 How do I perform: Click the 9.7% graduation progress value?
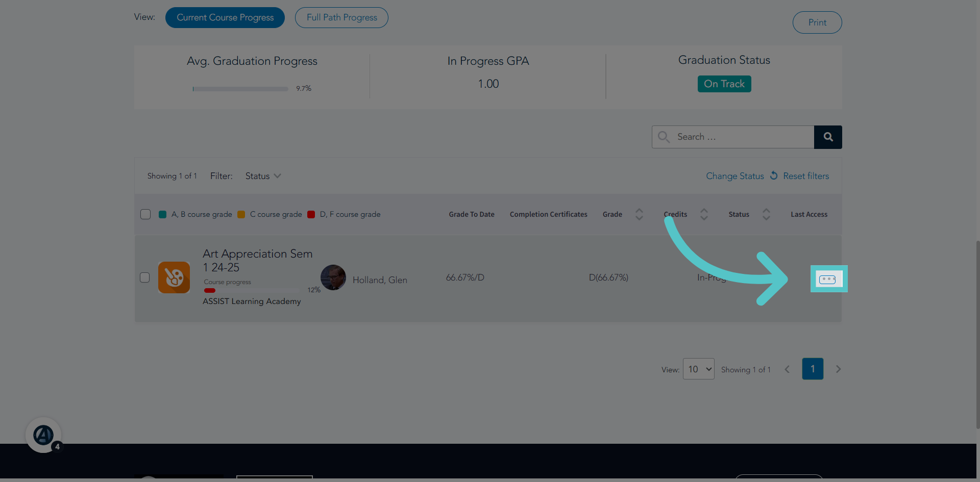[x=304, y=88]
